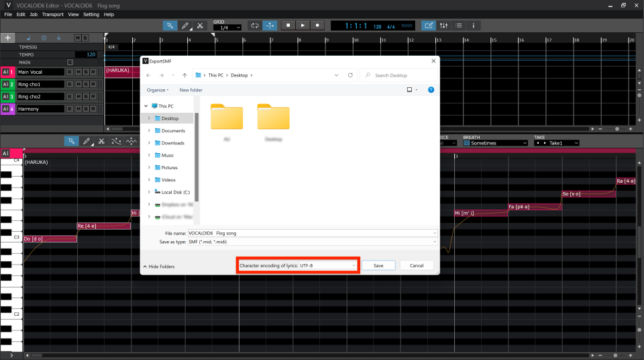Refresh the folder view in dialog

[350, 75]
